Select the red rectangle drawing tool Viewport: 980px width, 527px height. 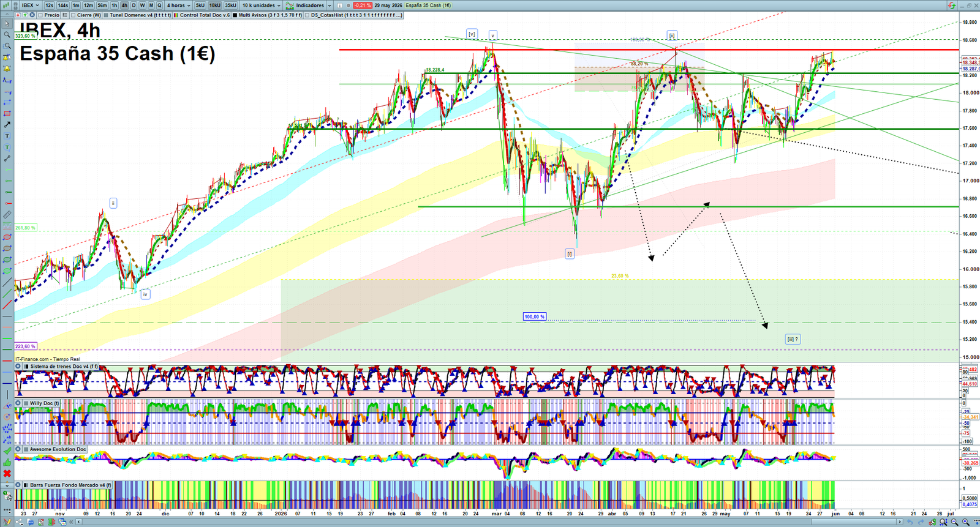7,113
